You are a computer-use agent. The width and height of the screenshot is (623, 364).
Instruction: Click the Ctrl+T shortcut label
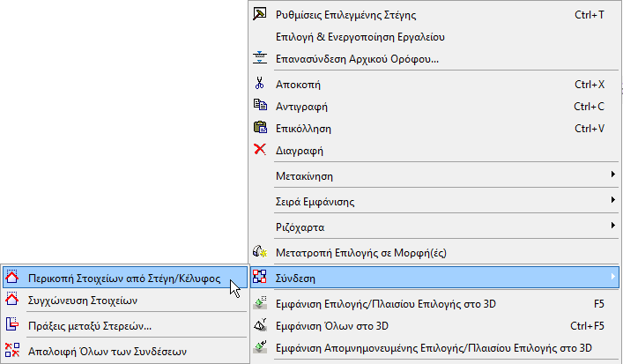[x=589, y=15]
